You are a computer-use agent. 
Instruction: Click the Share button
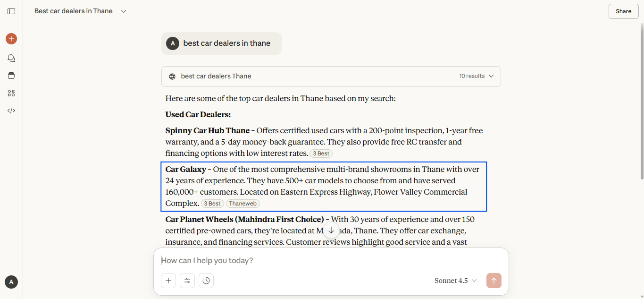[623, 11]
